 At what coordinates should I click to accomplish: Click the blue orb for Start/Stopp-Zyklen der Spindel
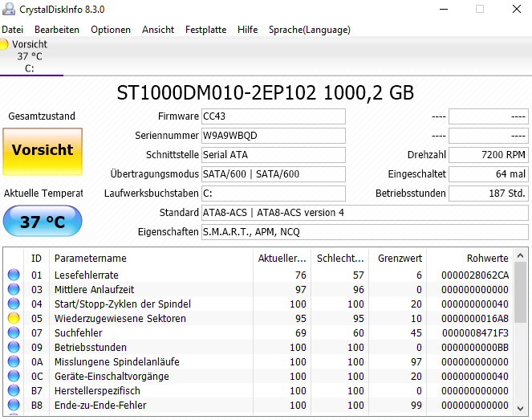point(14,304)
